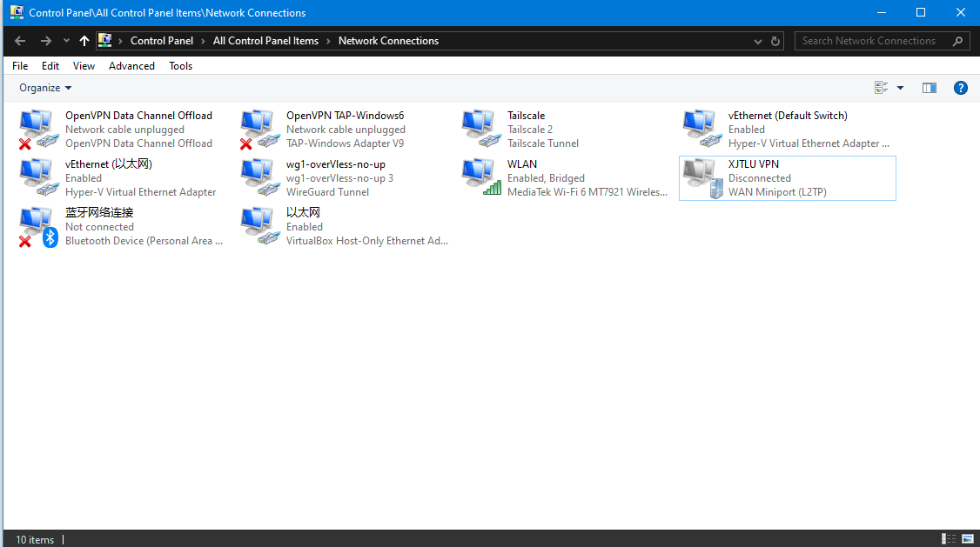Select the vEthernet (Default Switch) adapter icon
The height and width of the screenshot is (547, 980).
pos(701,130)
